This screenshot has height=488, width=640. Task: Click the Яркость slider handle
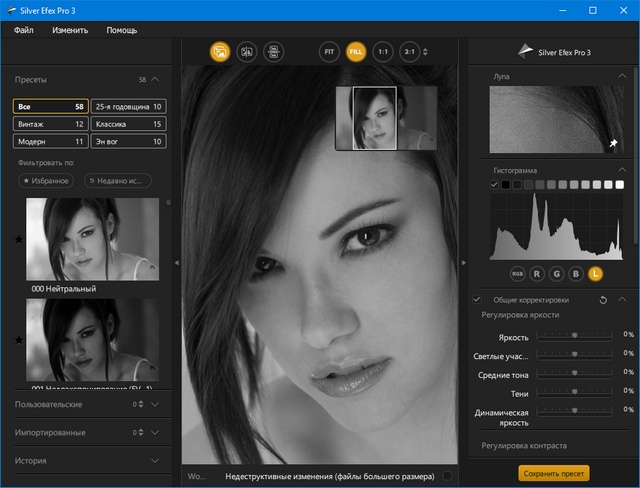coord(575,335)
